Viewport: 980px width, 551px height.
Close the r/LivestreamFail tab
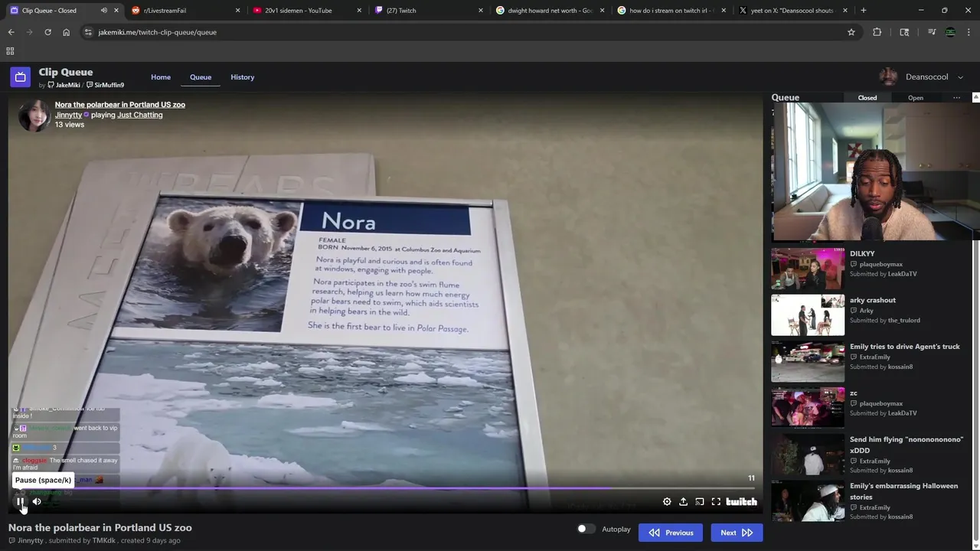237,11
